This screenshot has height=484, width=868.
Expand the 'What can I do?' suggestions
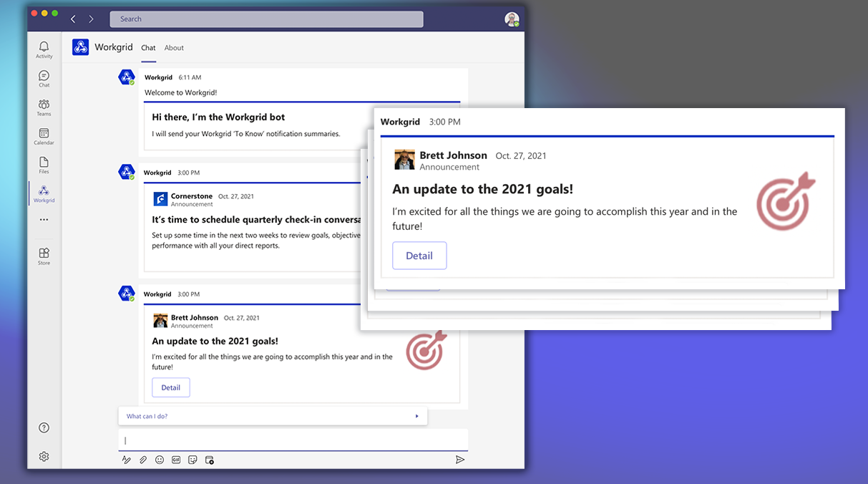pyautogui.click(x=273, y=416)
